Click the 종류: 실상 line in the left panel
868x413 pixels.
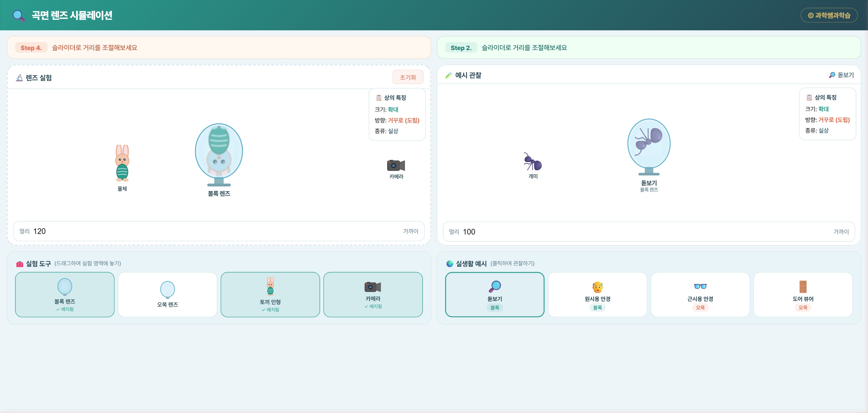386,131
